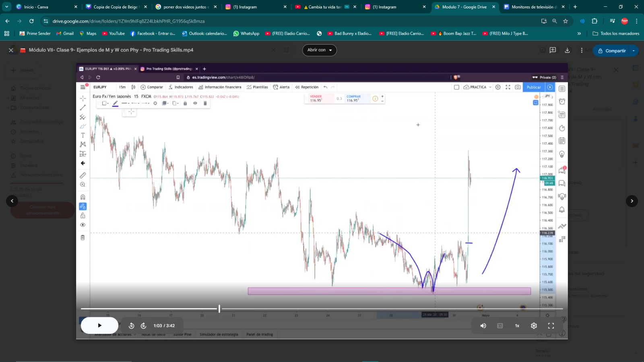
Task: Open the 1x playback speed menu
Action: pyautogui.click(x=517, y=326)
